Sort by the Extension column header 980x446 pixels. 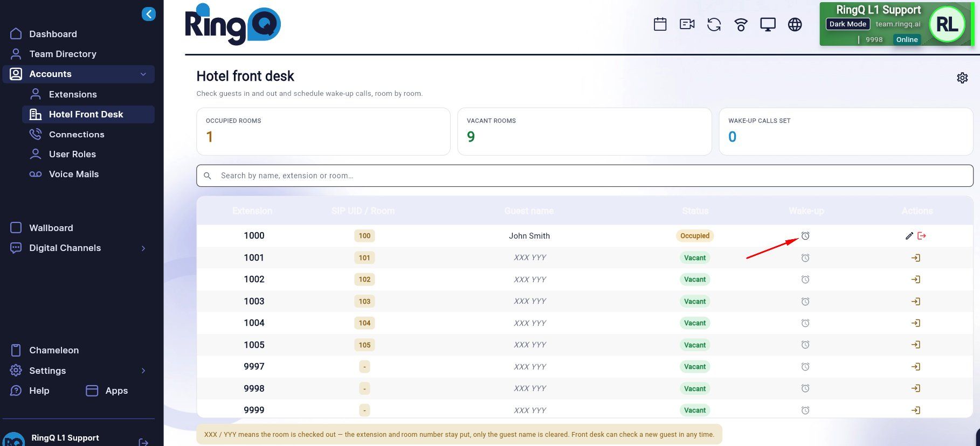(252, 211)
